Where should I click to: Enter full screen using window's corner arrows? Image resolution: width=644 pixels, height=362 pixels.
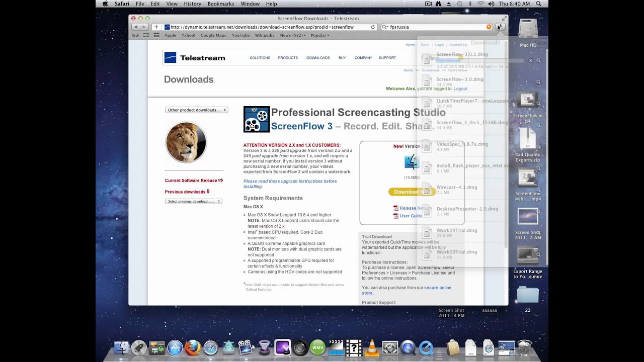coord(504,18)
